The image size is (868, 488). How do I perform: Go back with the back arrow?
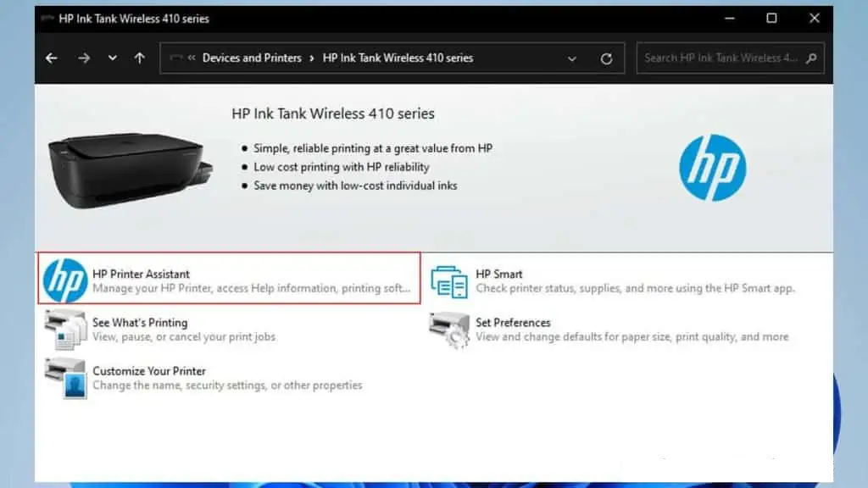coord(52,58)
